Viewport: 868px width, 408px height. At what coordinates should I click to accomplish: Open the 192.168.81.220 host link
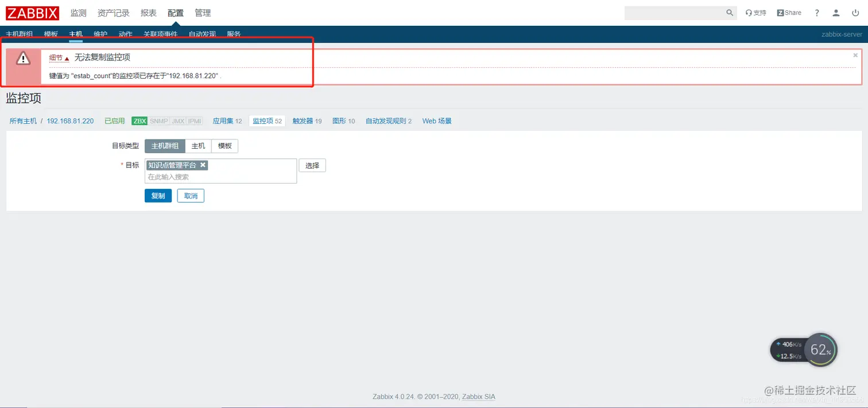(x=70, y=121)
